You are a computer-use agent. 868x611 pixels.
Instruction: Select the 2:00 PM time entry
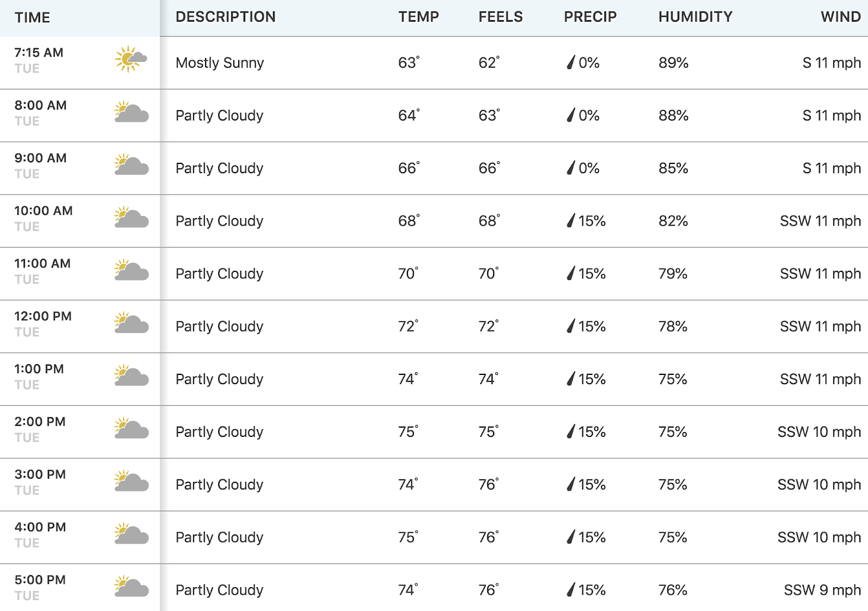click(x=40, y=422)
